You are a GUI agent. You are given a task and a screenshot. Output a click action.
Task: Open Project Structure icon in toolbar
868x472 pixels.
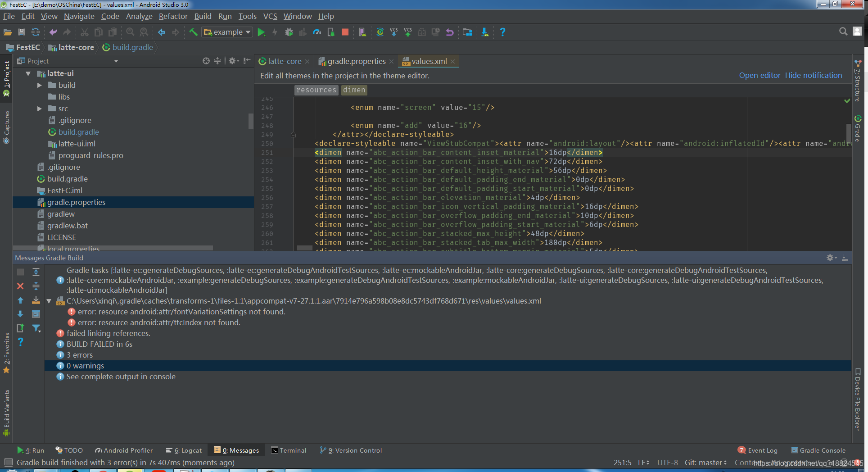467,32
